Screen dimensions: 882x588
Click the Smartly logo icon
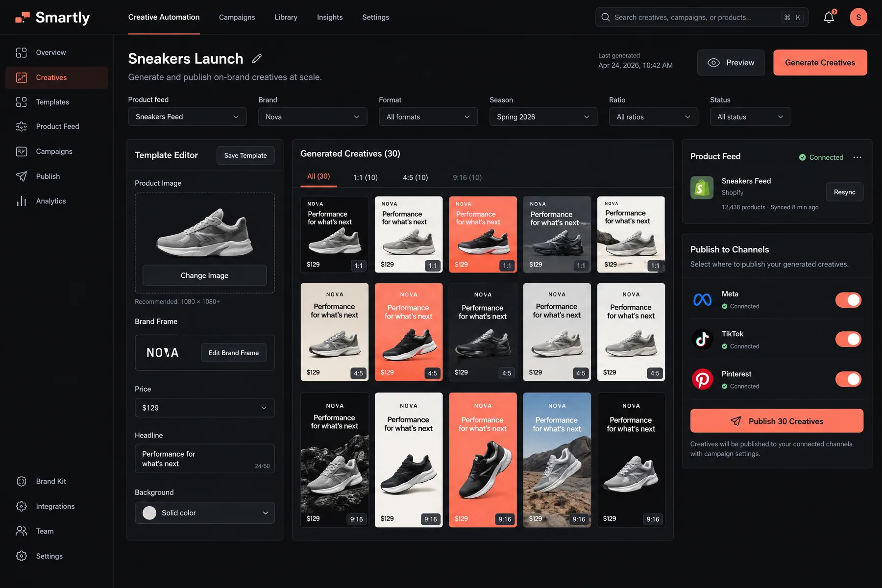[x=23, y=18]
